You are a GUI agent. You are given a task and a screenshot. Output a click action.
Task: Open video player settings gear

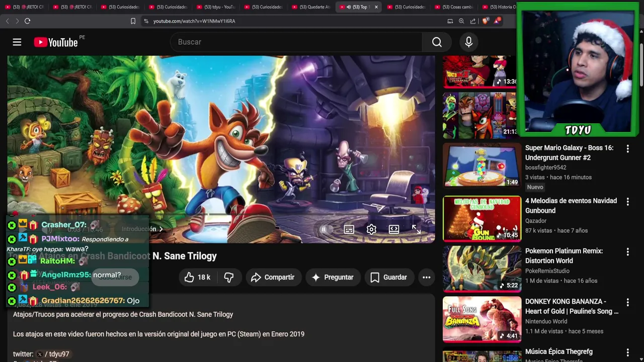(371, 229)
